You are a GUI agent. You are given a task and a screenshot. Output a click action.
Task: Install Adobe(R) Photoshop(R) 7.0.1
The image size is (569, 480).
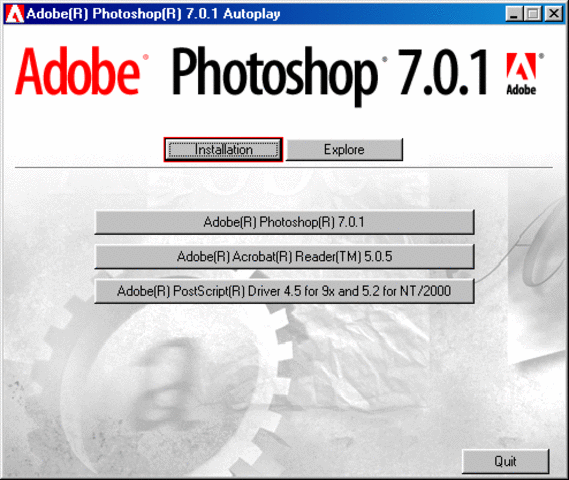284,222
